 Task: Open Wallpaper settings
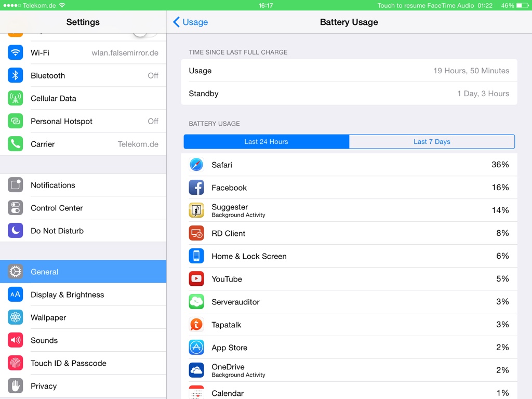point(83,317)
